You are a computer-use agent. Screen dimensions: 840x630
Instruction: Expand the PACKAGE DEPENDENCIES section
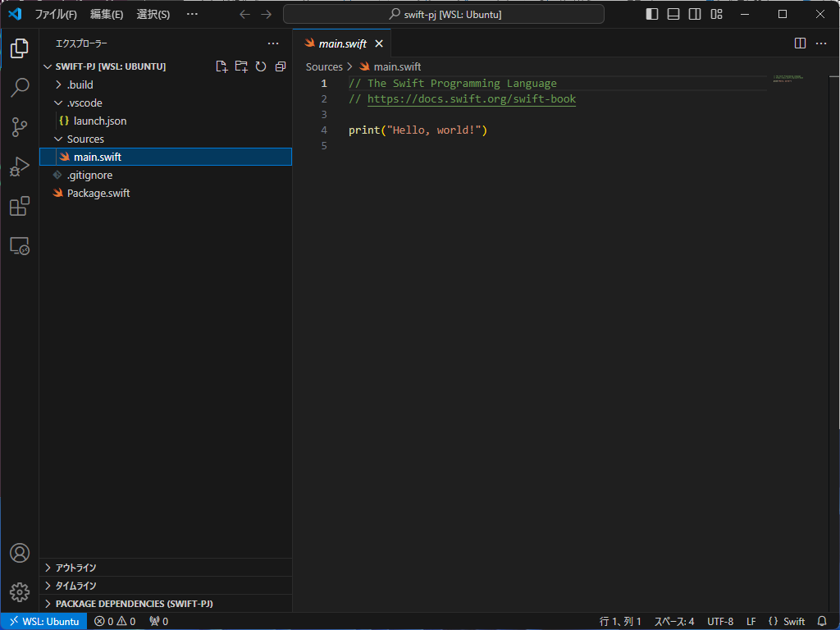tap(134, 604)
